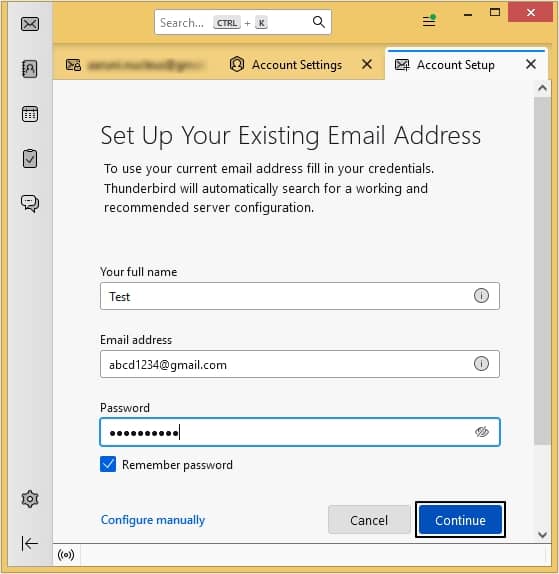Viewport: 559px width, 574px height.
Task: Open the Calendar sidebar icon
Action: (30, 114)
